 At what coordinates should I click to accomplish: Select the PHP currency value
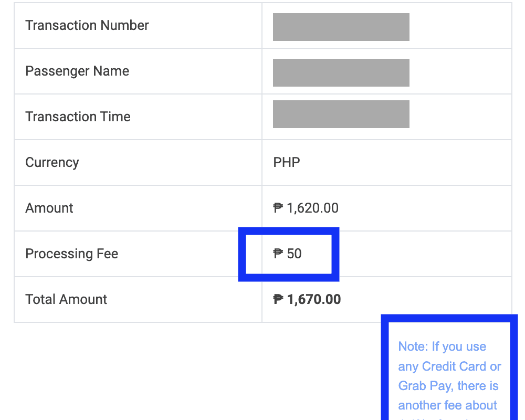click(287, 162)
